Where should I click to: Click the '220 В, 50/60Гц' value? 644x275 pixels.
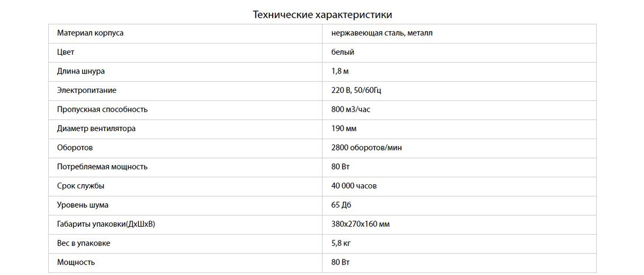[x=356, y=90]
